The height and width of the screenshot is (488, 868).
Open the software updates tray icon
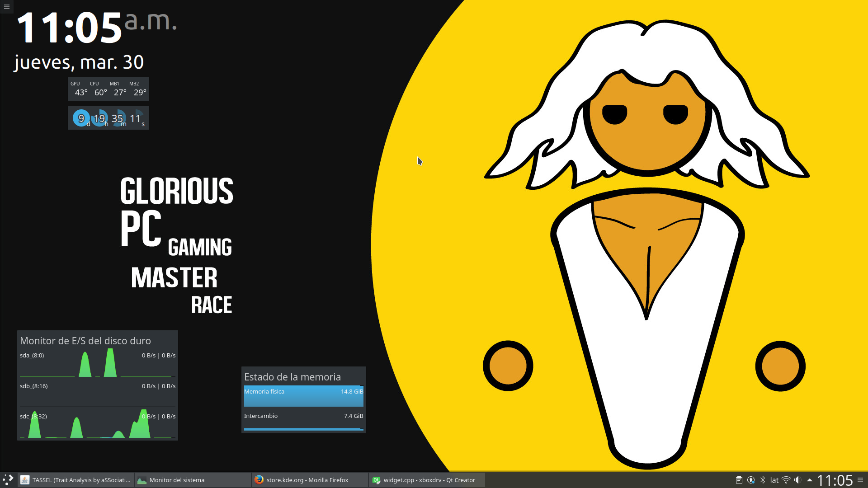751,480
